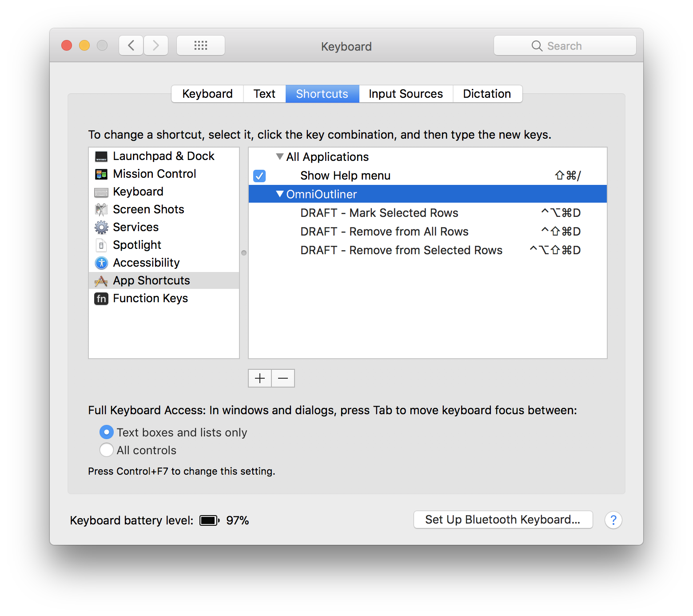693x616 pixels.
Task: Select the Shortcuts tab
Action: tap(322, 94)
